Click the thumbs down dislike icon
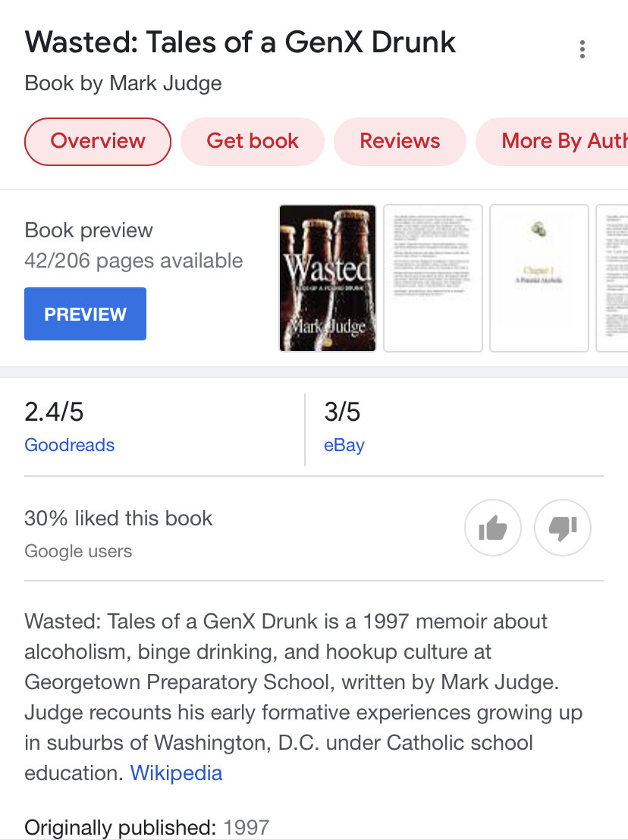The width and height of the screenshot is (628, 840). point(563,528)
